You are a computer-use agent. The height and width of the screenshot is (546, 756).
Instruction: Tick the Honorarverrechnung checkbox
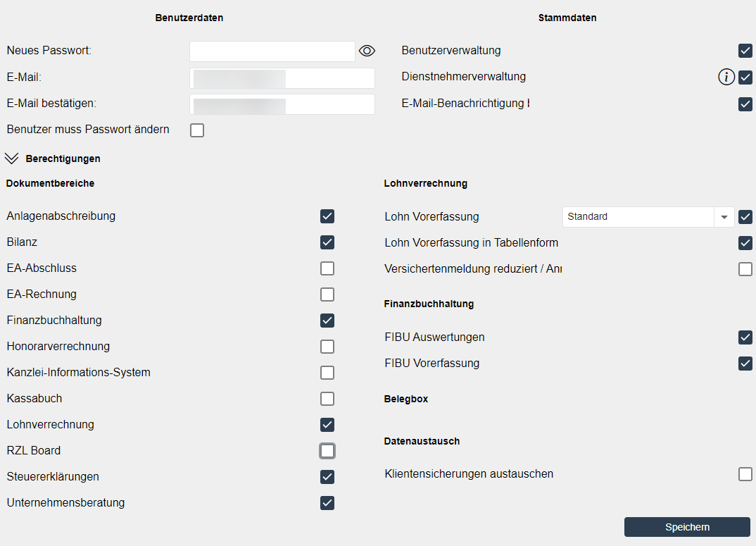coord(327,347)
